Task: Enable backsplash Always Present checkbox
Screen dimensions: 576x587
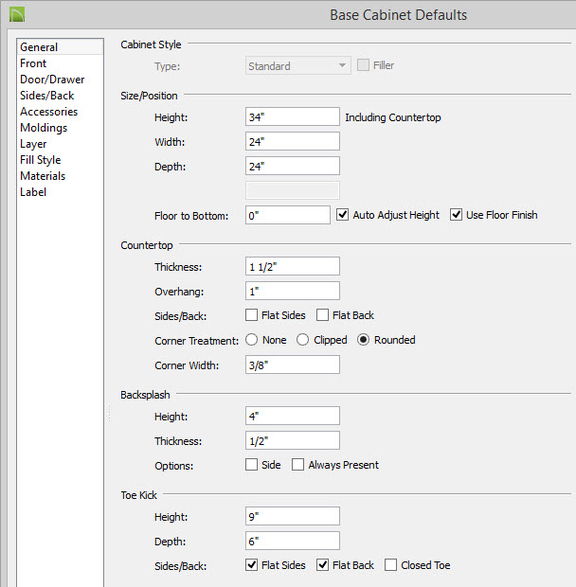Action: pyautogui.click(x=298, y=465)
